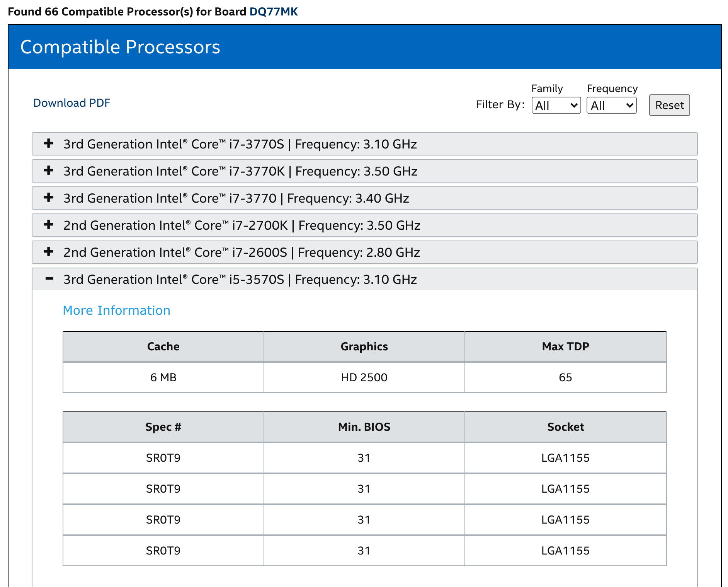
Task: Expand the i7-3770 3.40 GHz row
Action: point(364,198)
